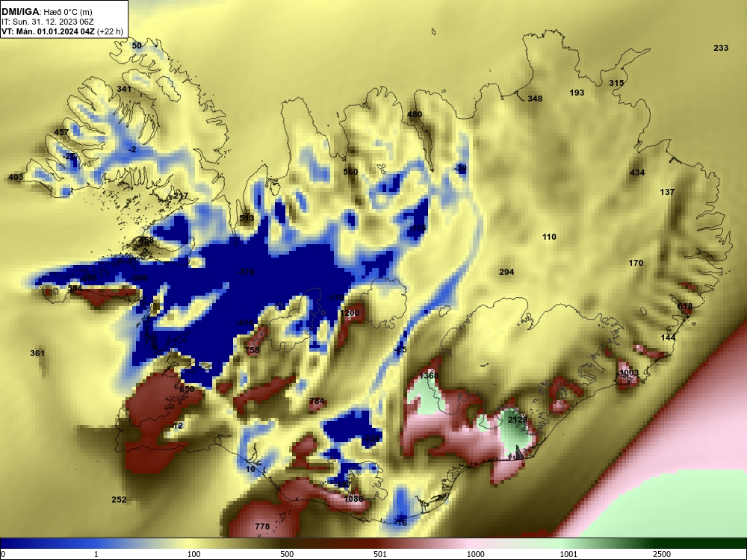Click the offshore value 233
Image resolution: width=747 pixels, height=560 pixels.
[x=721, y=48]
